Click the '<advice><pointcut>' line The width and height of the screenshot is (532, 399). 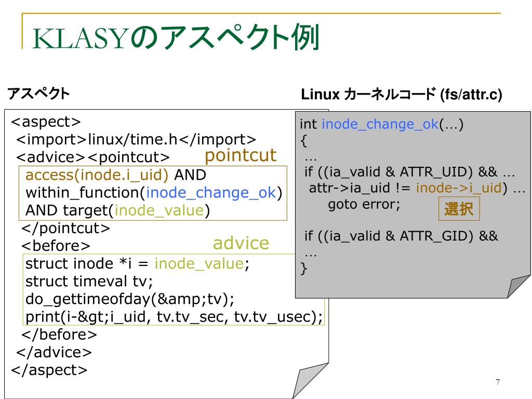(92, 157)
